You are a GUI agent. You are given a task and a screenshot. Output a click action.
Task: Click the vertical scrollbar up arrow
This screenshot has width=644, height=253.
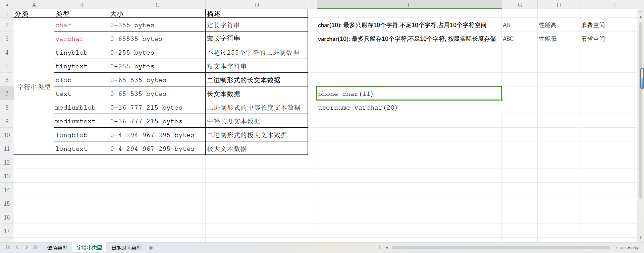pyautogui.click(x=641, y=16)
